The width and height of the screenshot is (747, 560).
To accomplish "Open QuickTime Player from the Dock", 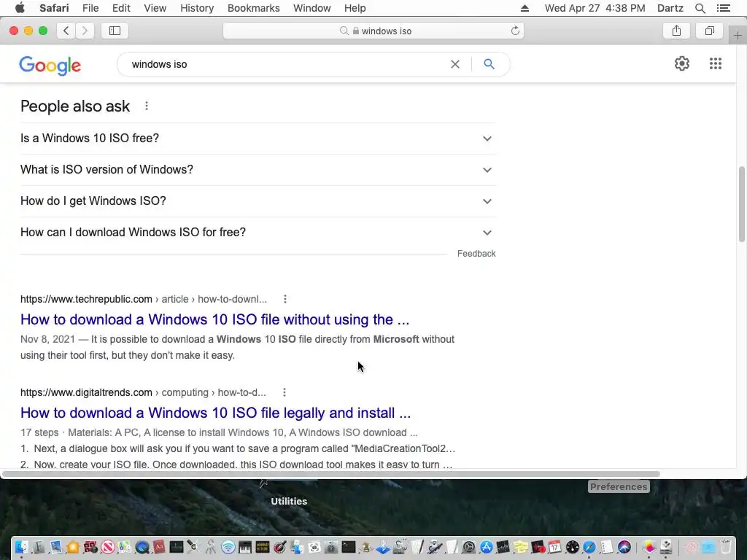I will [x=142, y=547].
